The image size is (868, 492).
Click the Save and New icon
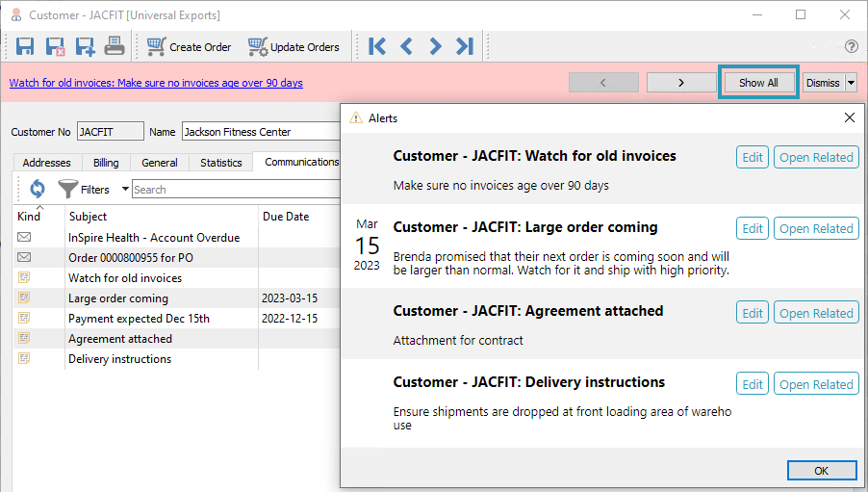[x=85, y=46]
